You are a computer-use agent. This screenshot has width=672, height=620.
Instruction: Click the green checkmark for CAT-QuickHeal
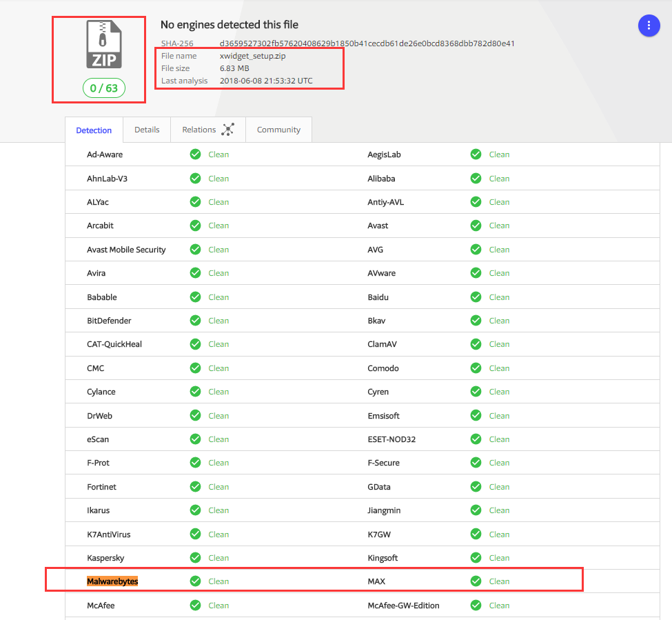[196, 344]
